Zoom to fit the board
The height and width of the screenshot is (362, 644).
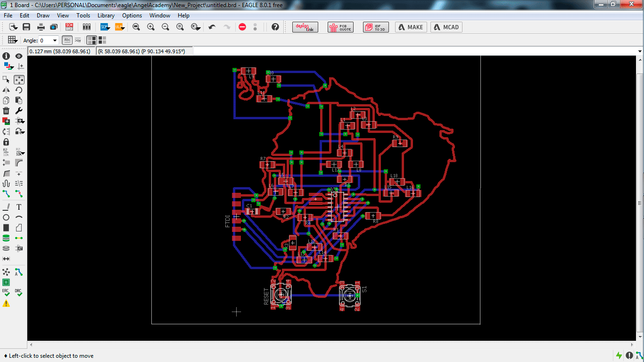pyautogui.click(x=136, y=27)
